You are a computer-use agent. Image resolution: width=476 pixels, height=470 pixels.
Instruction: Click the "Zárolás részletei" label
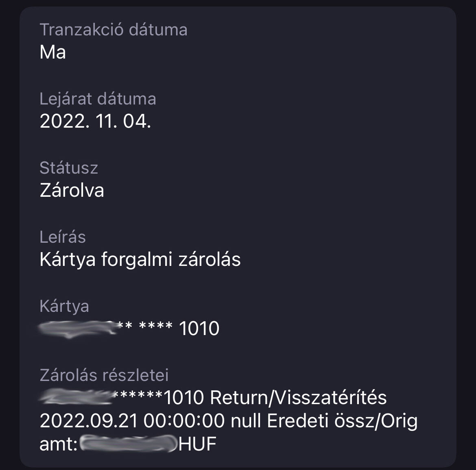[x=104, y=375]
